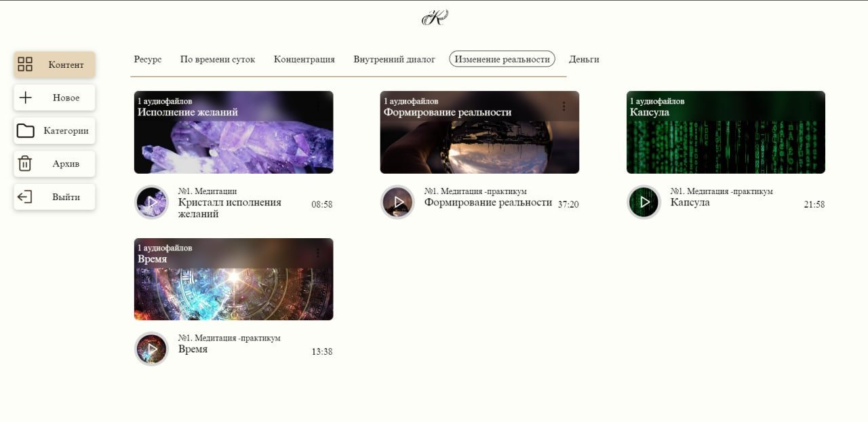The height and width of the screenshot is (422, 868).
Task: Click the plus icon for Новое
Action: tap(25, 98)
